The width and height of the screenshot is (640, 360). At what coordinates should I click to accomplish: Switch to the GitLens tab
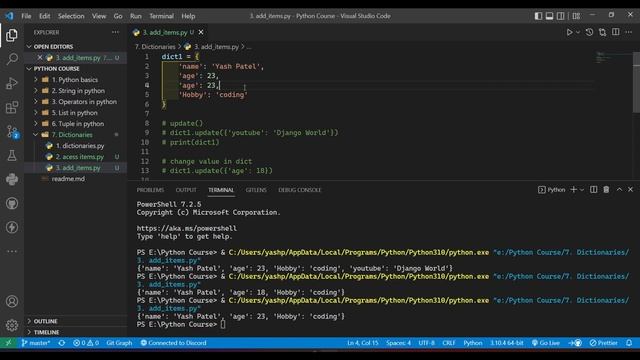pos(256,190)
